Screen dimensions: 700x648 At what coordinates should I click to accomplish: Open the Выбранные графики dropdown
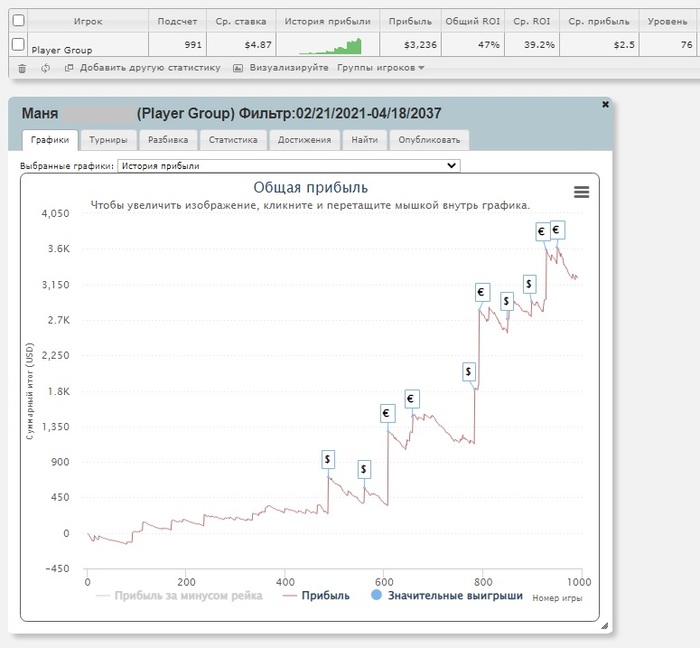click(288, 166)
